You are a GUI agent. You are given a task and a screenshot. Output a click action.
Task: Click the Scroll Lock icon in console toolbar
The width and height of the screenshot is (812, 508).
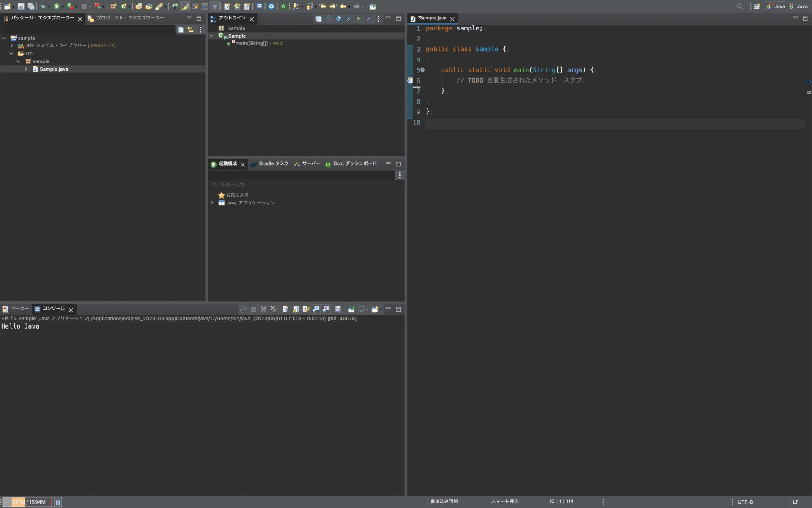pyautogui.click(x=296, y=309)
